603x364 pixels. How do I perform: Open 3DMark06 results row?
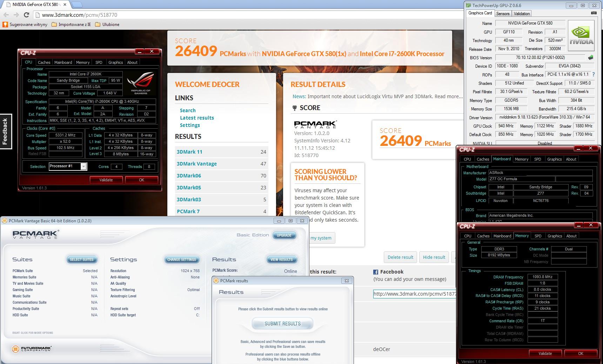coord(222,176)
